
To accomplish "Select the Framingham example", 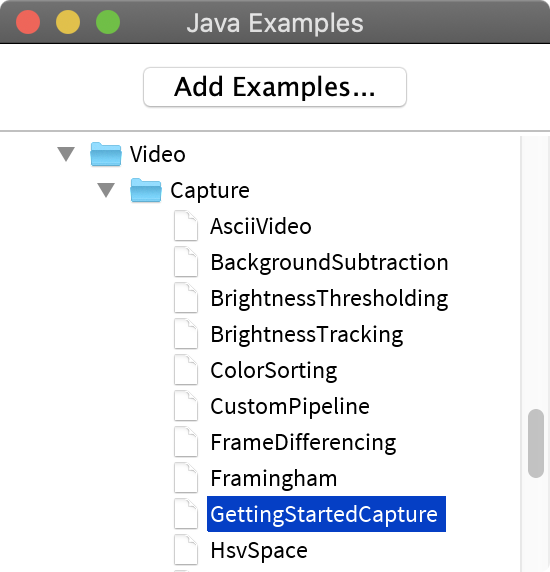I will coord(274,478).
